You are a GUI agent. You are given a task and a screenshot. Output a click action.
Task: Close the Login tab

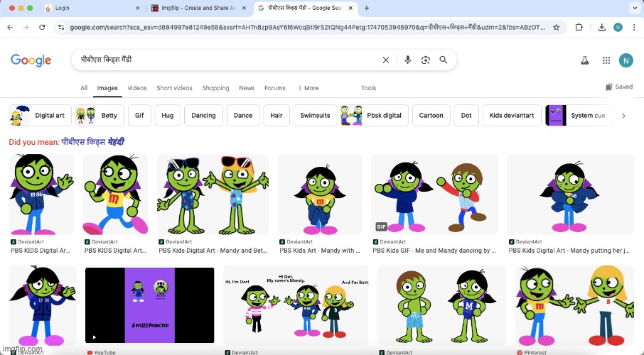(x=138, y=8)
